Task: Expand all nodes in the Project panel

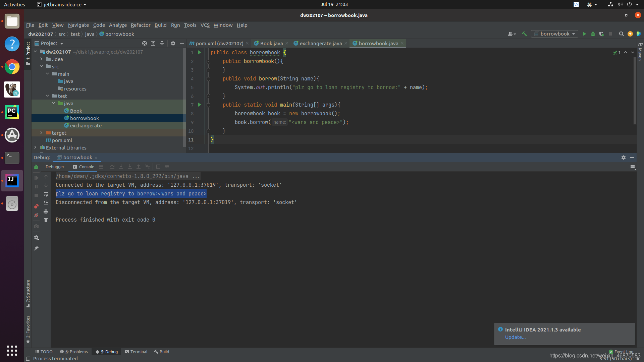Action: tap(153, 43)
